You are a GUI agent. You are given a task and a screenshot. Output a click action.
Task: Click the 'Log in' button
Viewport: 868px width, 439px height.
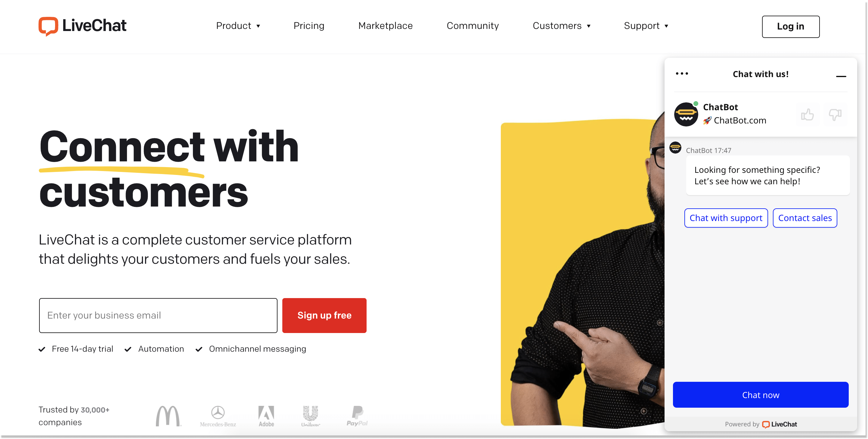(791, 26)
